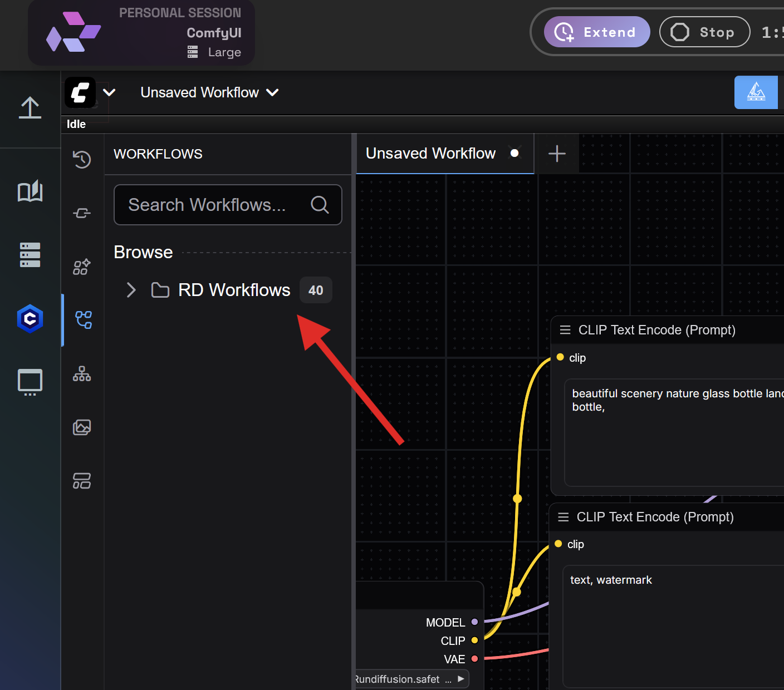This screenshot has height=690, width=784.
Task: Open the first CLIP Text Encode node menu
Action: point(565,329)
